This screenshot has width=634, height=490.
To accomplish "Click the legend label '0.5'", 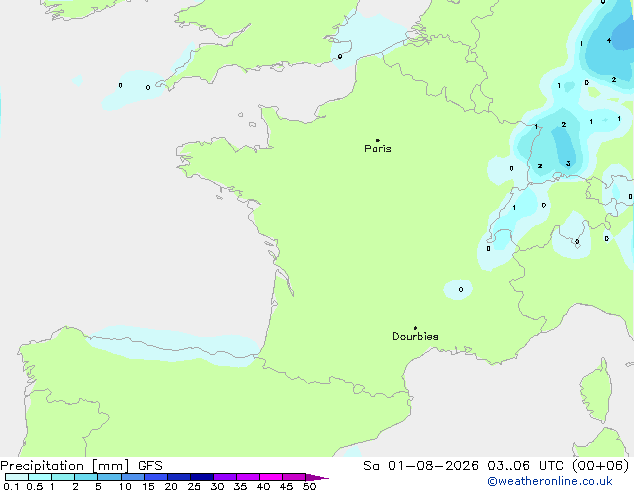I will click(34, 486).
